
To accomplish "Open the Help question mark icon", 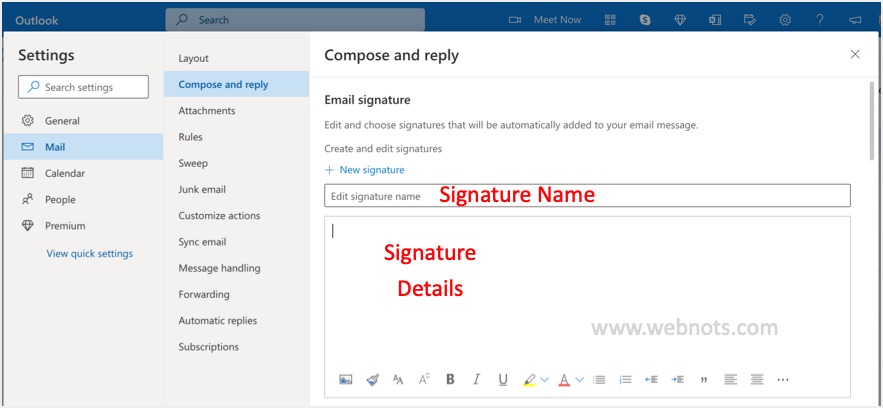I will tap(819, 20).
